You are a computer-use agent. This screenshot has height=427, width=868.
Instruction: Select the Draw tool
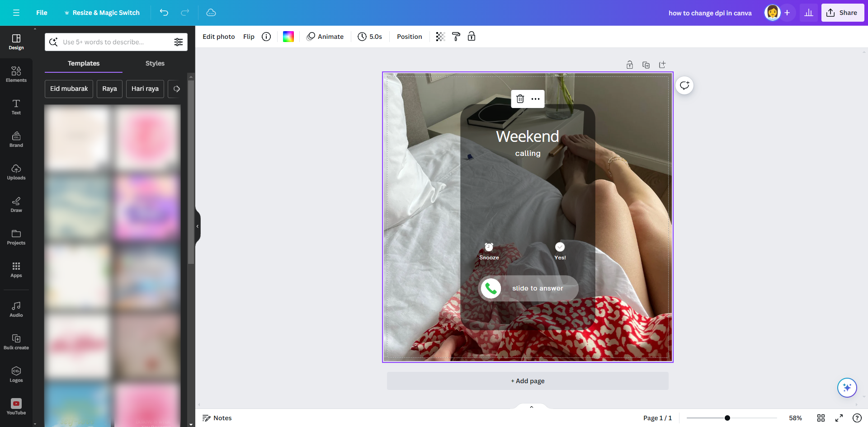tap(16, 204)
